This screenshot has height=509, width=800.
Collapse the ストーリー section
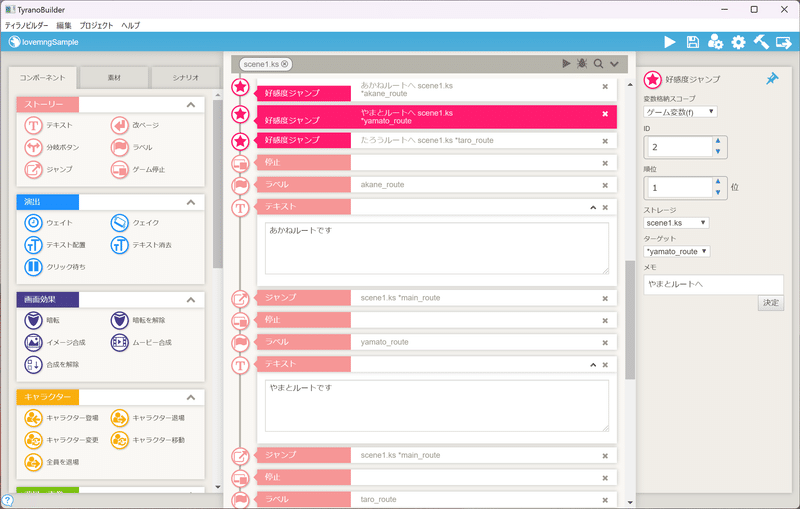coord(191,105)
